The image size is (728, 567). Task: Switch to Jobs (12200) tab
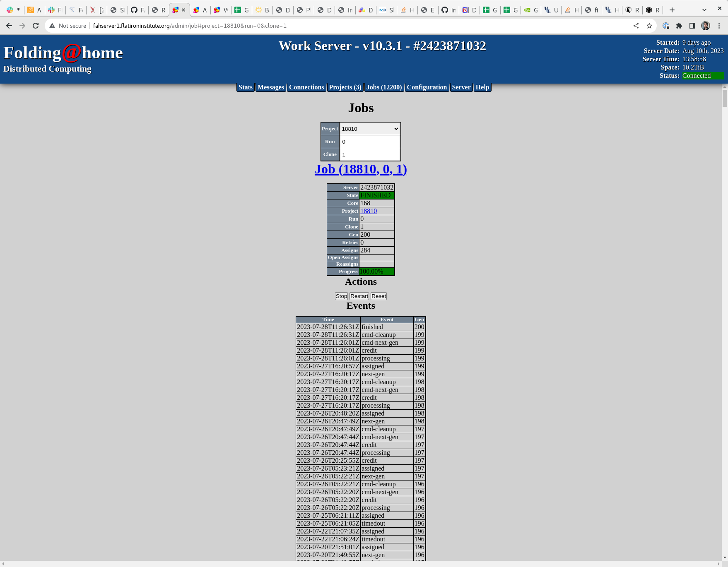[384, 87]
